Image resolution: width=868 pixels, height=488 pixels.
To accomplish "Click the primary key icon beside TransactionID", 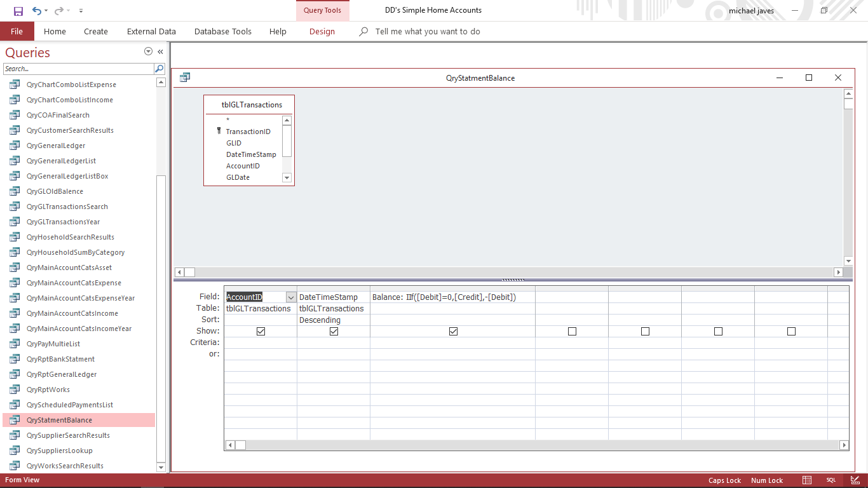I will pyautogui.click(x=219, y=132).
